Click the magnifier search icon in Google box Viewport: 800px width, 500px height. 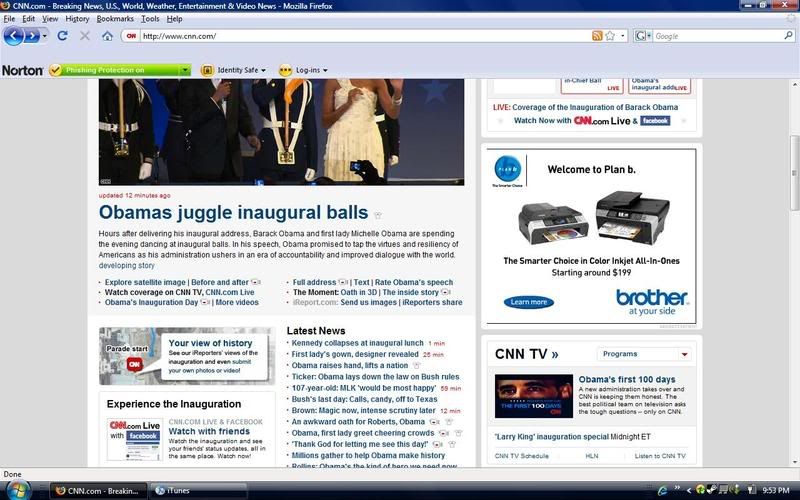(788, 36)
